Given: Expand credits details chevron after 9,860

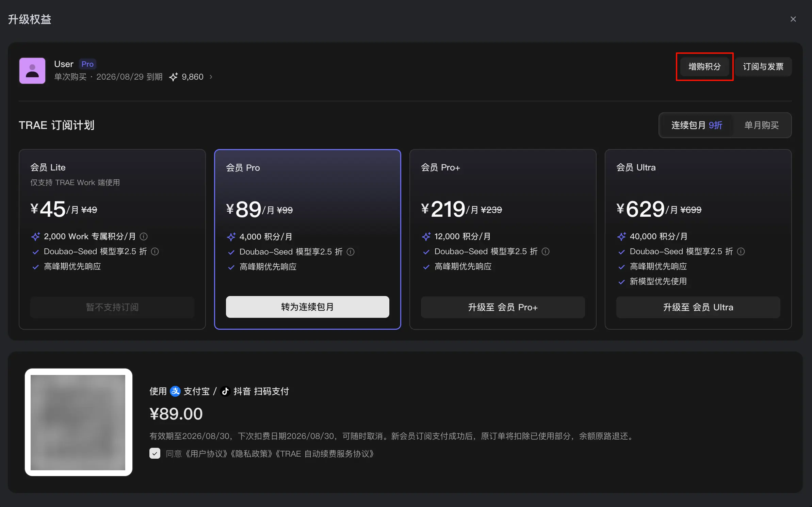Looking at the screenshot, I should pyautogui.click(x=211, y=77).
